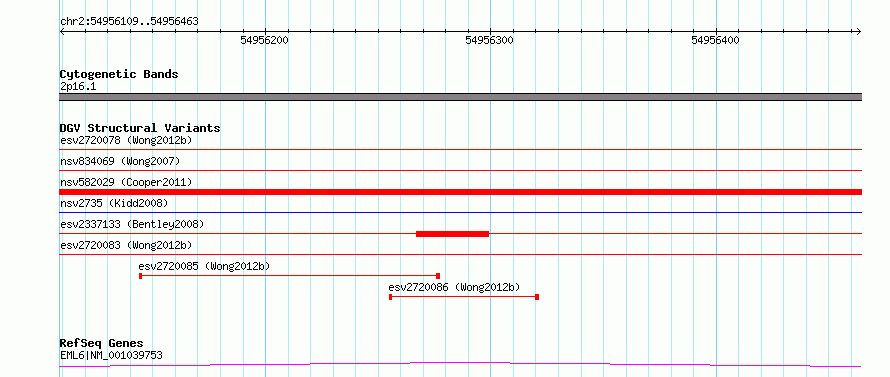Select variant esv2337133 (Bentley2008) label
Screen dimensions: 890x377
point(132,224)
